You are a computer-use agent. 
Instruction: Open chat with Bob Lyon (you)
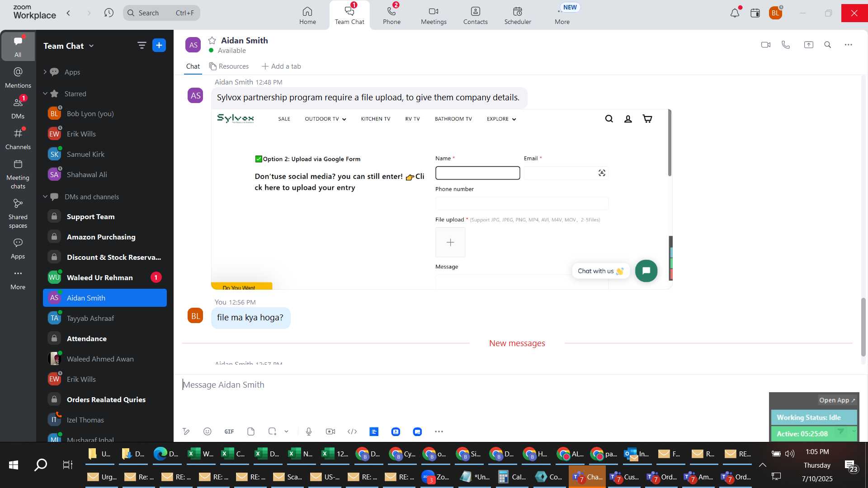coord(105,113)
